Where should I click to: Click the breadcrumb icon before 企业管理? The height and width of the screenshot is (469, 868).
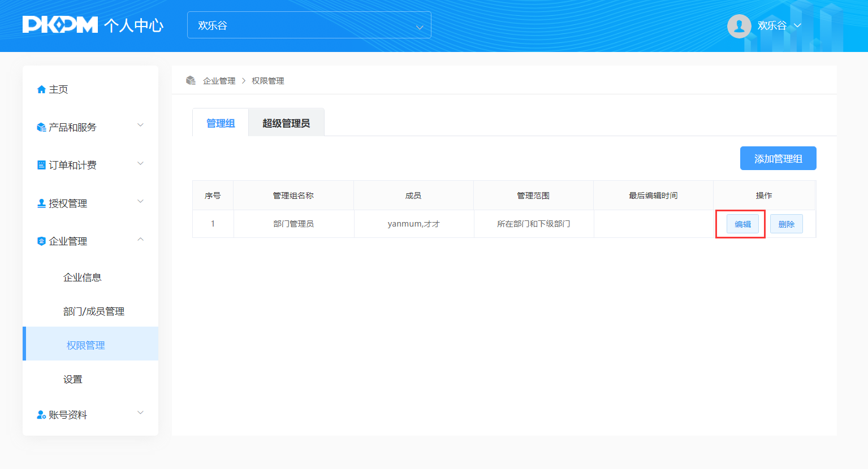191,81
